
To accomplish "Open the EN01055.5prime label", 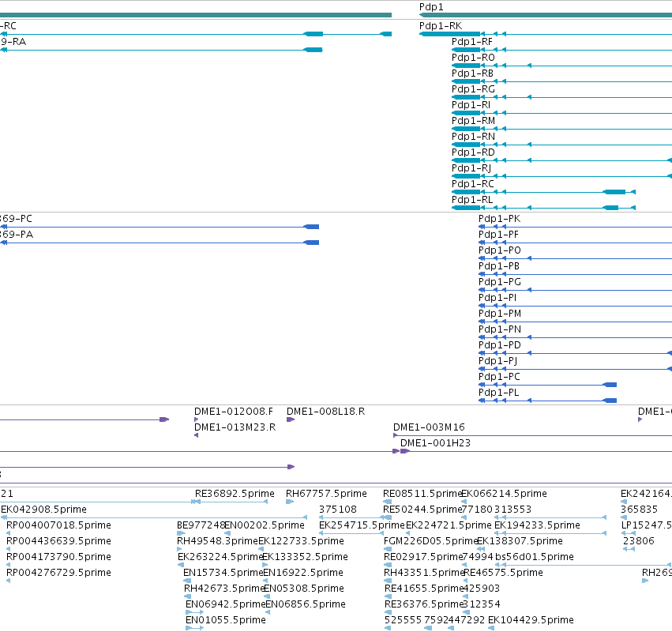I will coord(226,620).
